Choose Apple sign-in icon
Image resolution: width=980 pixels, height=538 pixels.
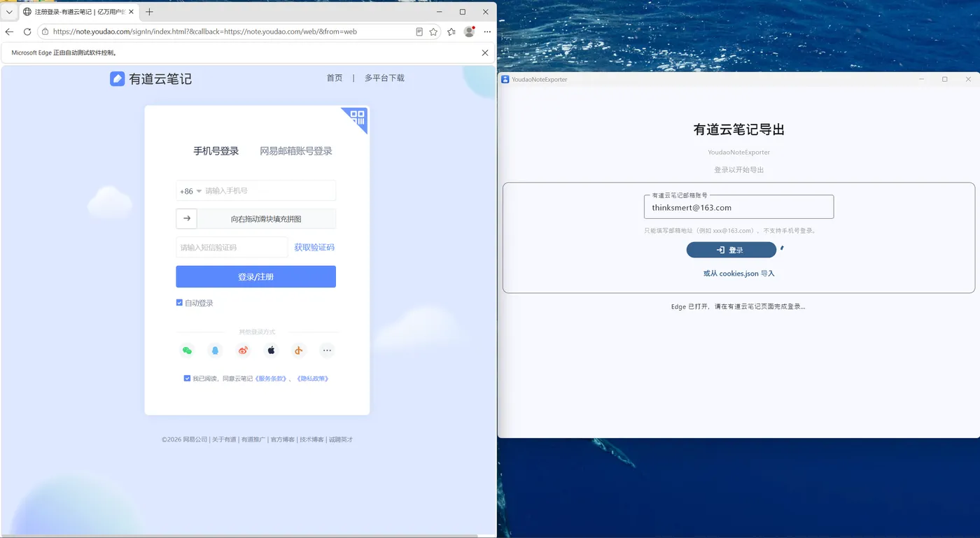coord(271,351)
